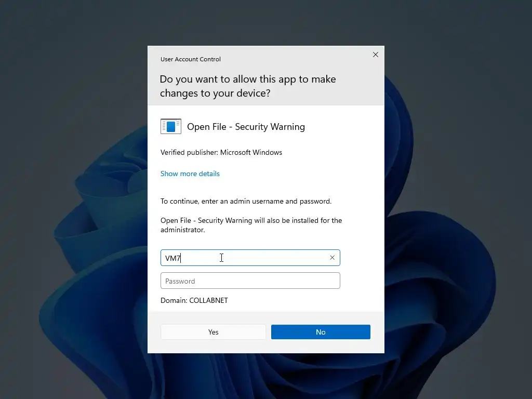The height and width of the screenshot is (399, 532).
Task: Click the Verified publisher Microsoft Windows line
Action: pyautogui.click(x=221, y=152)
